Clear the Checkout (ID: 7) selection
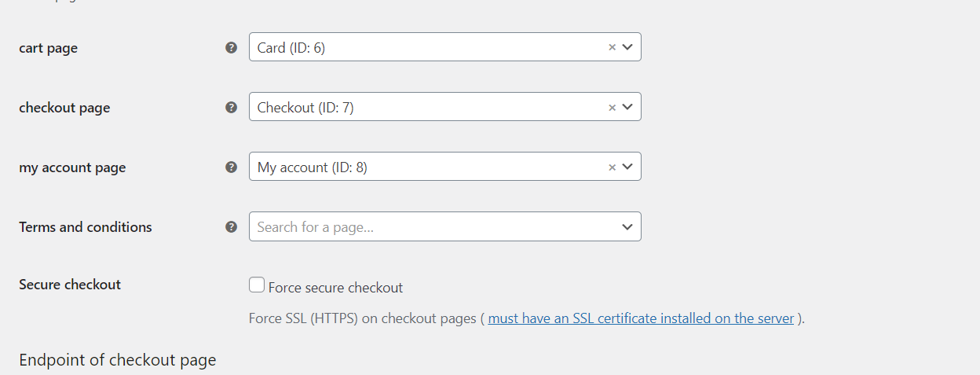The width and height of the screenshot is (980, 375). click(x=612, y=107)
